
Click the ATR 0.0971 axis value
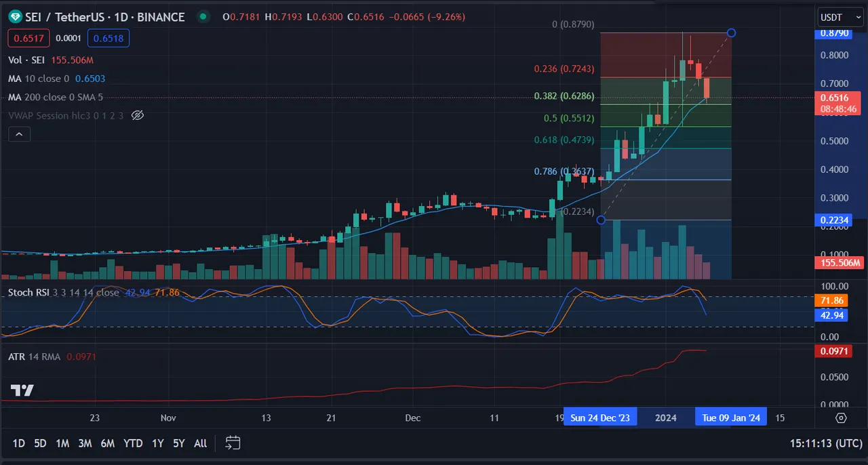click(x=833, y=351)
